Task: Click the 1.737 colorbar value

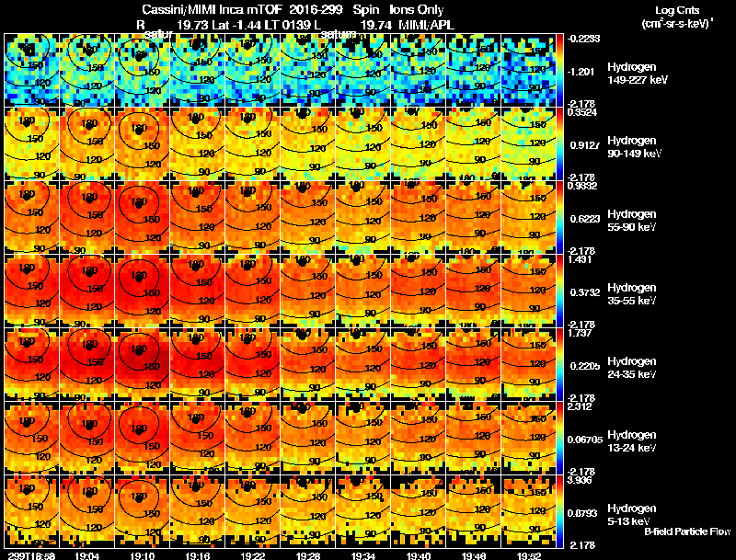Action: tap(580, 333)
